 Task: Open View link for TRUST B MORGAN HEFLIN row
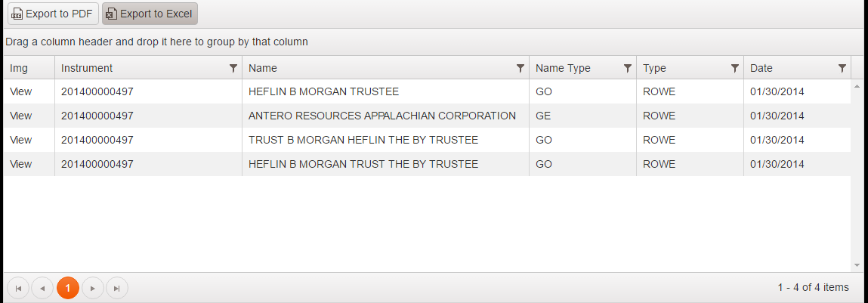21,140
